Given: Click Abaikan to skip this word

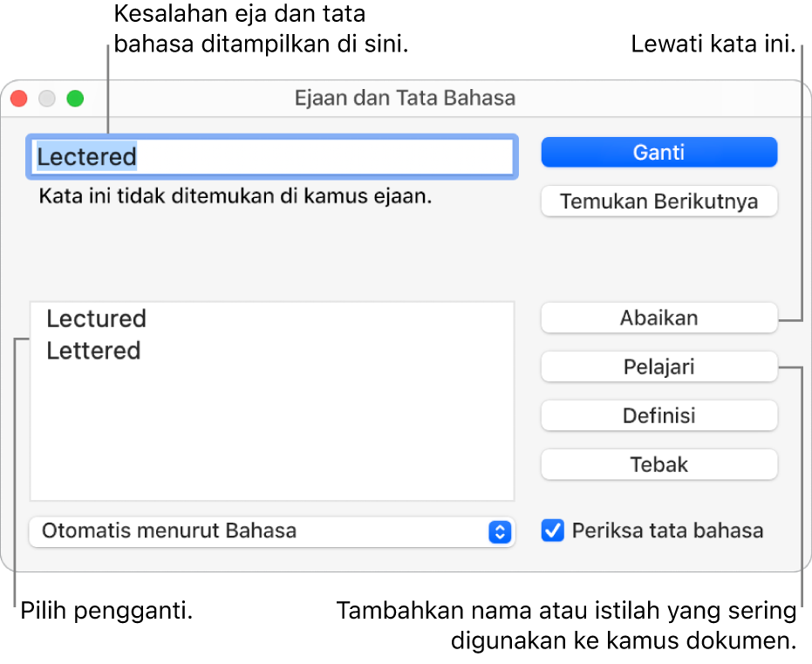Looking at the screenshot, I should 658,318.
